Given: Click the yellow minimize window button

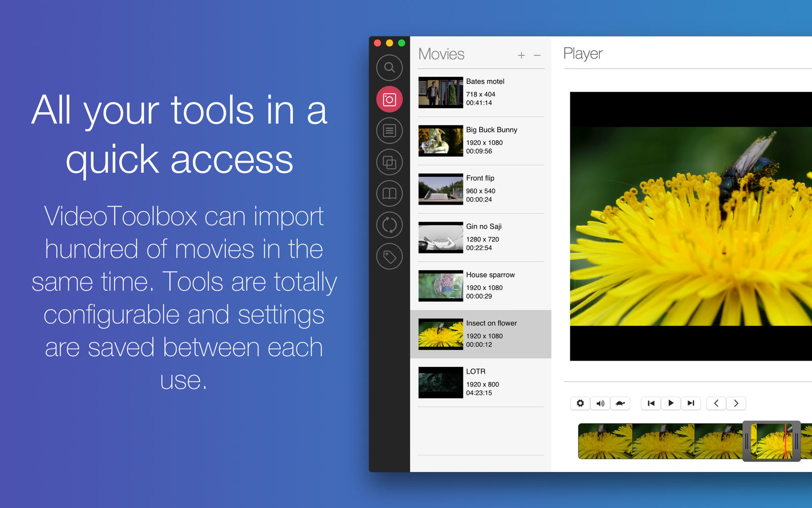Looking at the screenshot, I should tap(389, 43).
